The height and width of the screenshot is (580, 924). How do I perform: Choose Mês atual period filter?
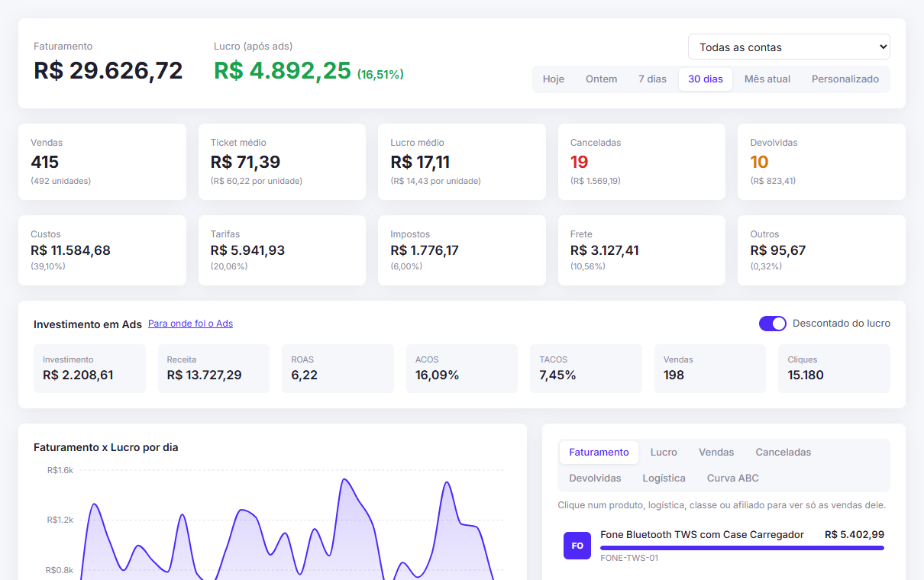(767, 79)
